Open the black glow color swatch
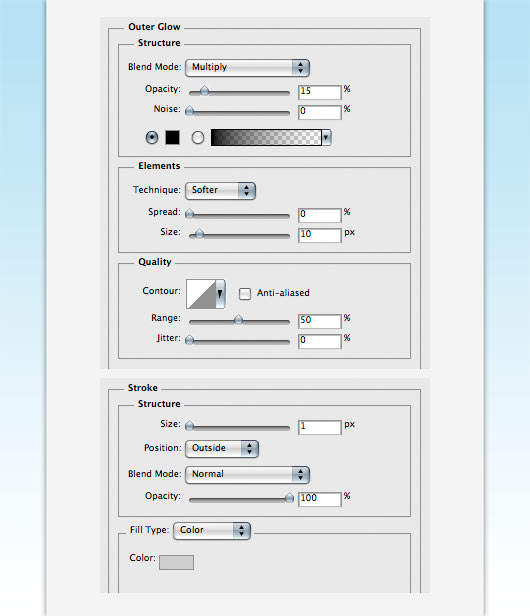The height and width of the screenshot is (616, 530). tap(172, 138)
